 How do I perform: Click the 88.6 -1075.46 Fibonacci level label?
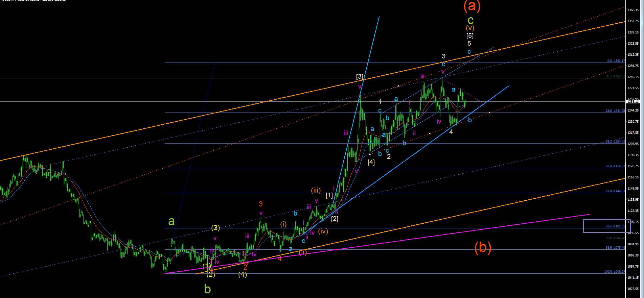pos(615,248)
